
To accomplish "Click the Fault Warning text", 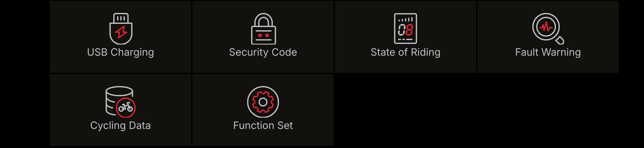I will (548, 52).
